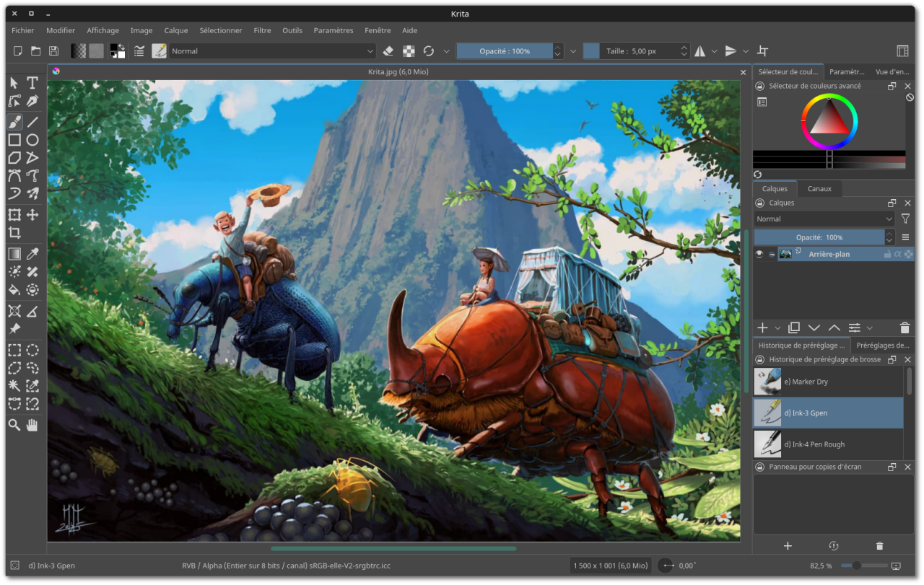Toggle horizontal mirror tool in toolbar

[699, 51]
